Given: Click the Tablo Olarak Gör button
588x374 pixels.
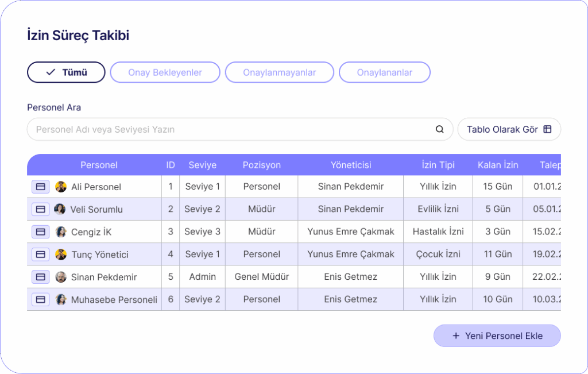Looking at the screenshot, I should click(x=509, y=129).
